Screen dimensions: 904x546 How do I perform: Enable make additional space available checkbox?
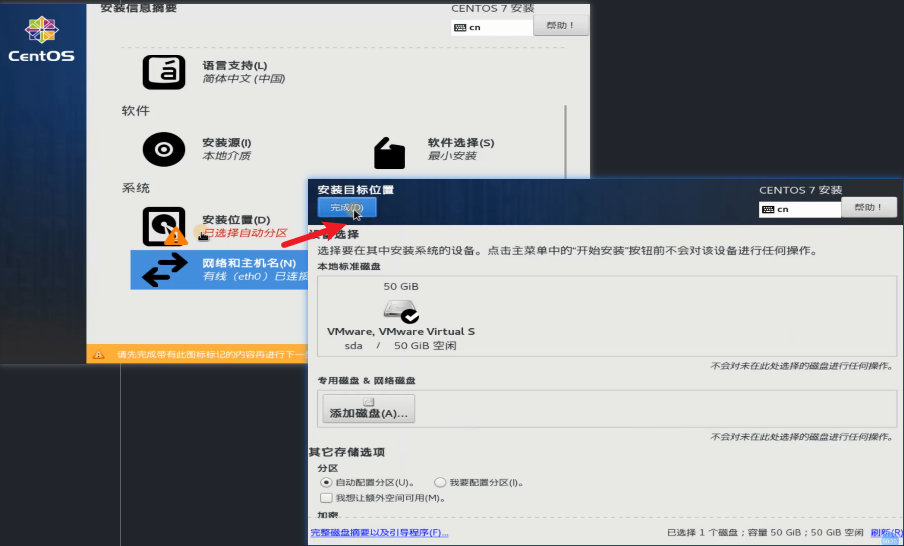[x=326, y=498]
